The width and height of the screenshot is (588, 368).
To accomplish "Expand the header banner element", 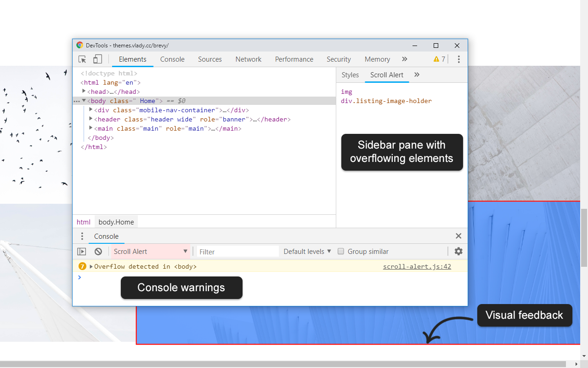I will point(90,119).
